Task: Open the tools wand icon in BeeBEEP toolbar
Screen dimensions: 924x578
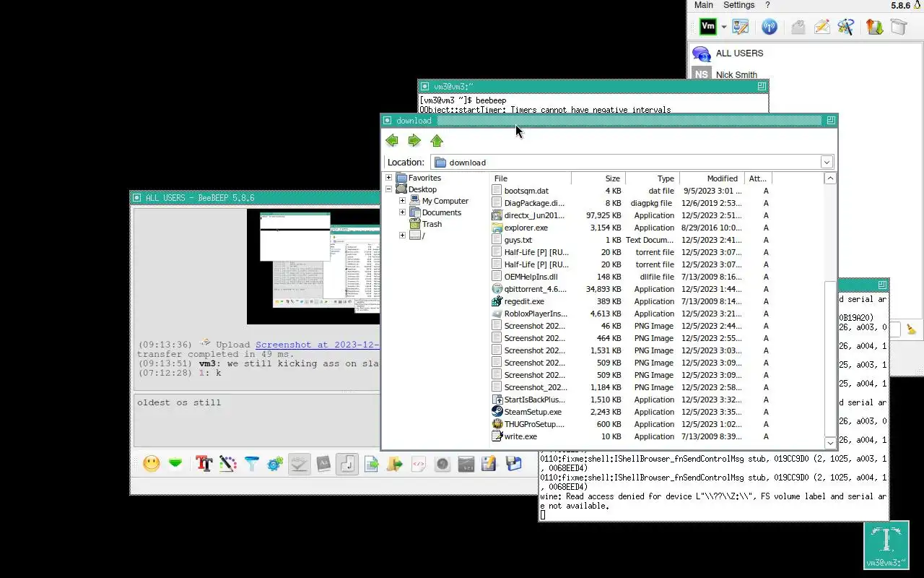Action: (x=846, y=27)
